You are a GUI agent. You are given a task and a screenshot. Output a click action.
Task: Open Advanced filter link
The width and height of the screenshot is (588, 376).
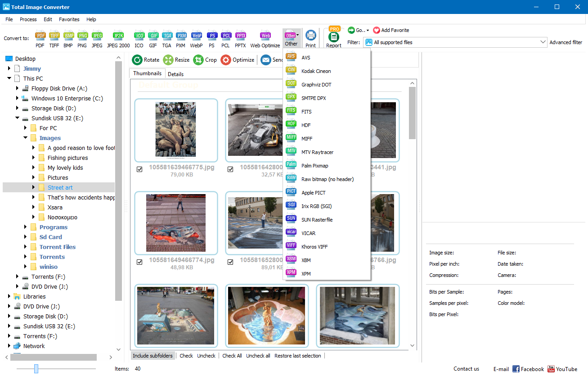(x=566, y=42)
